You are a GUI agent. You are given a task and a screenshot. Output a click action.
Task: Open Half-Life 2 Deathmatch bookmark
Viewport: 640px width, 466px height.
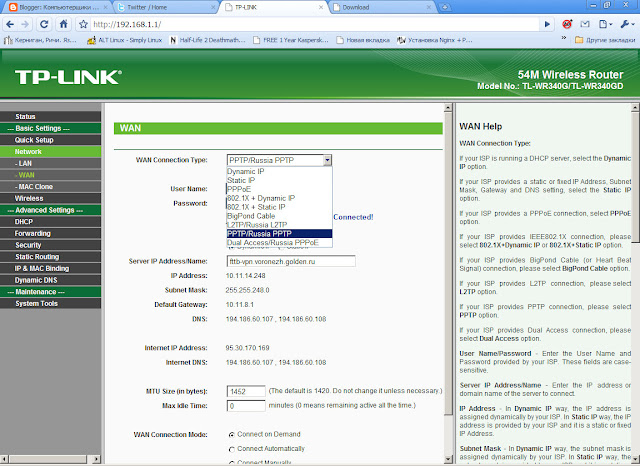click(x=208, y=40)
